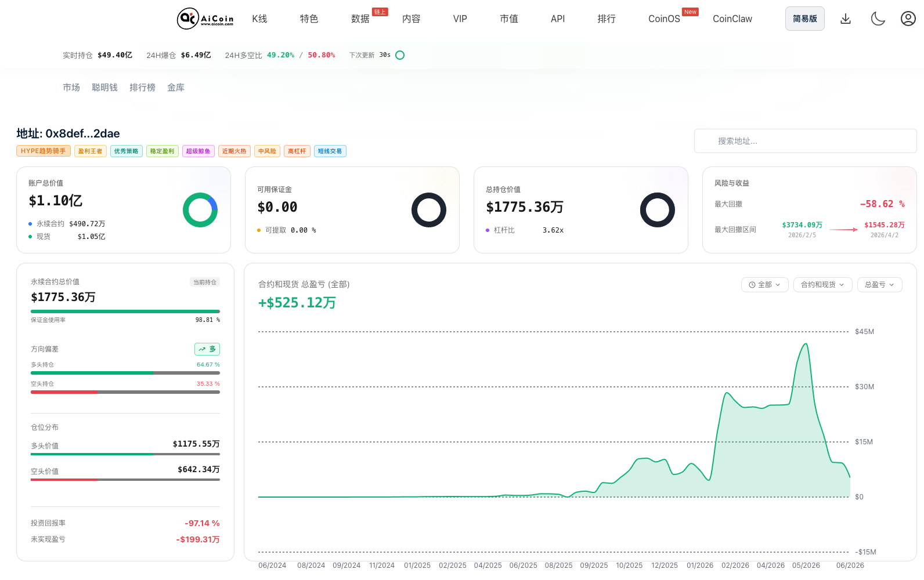Click the 中风险 tag
The image size is (924, 580).
268,151
